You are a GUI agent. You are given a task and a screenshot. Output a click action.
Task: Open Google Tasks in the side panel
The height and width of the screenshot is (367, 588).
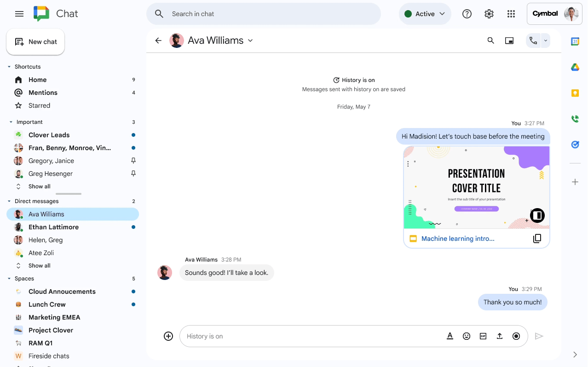(x=575, y=144)
